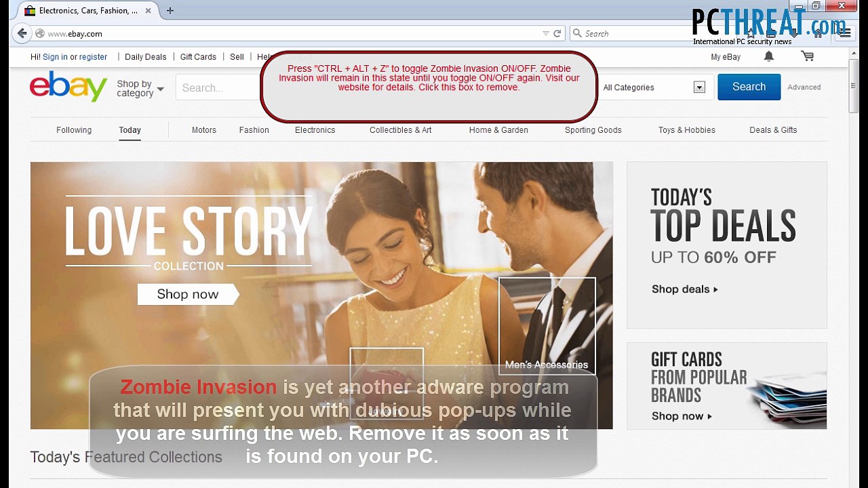Click the site identity globe icon
Screen dimensions: 868x488
tap(40, 33)
